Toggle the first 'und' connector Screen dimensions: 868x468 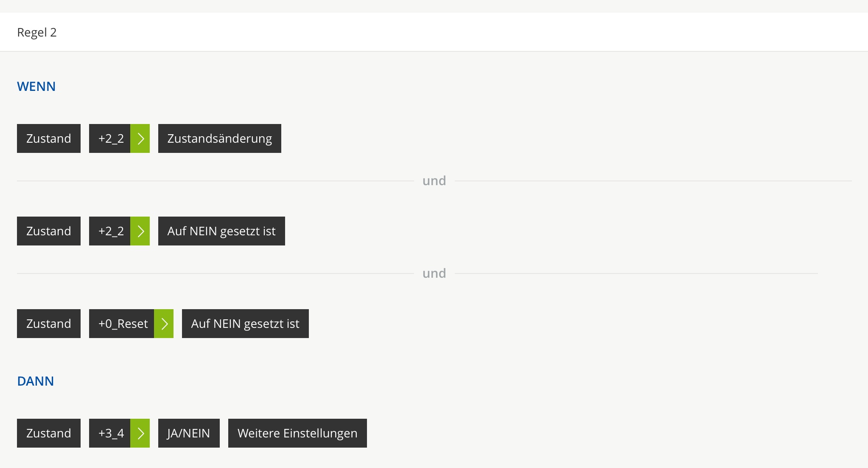[434, 181]
